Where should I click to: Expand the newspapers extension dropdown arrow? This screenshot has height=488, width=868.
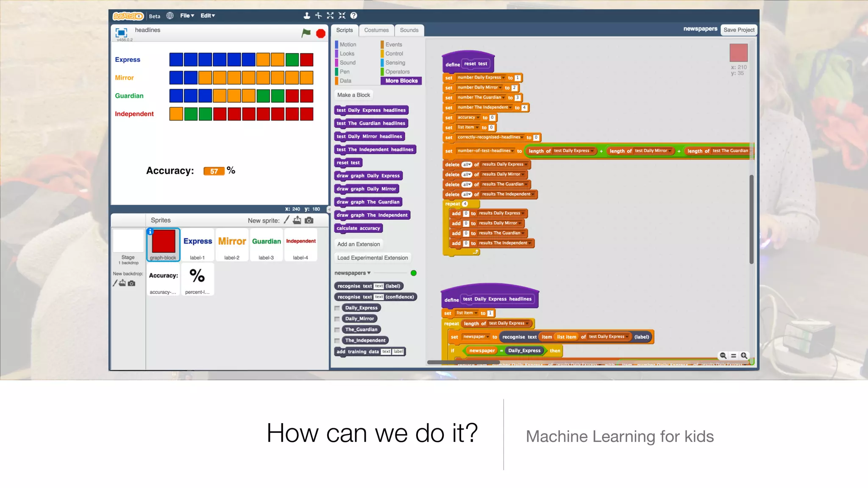(369, 273)
